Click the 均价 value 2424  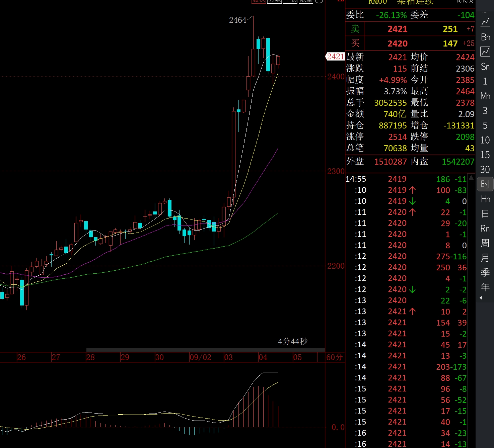pyautogui.click(x=465, y=58)
